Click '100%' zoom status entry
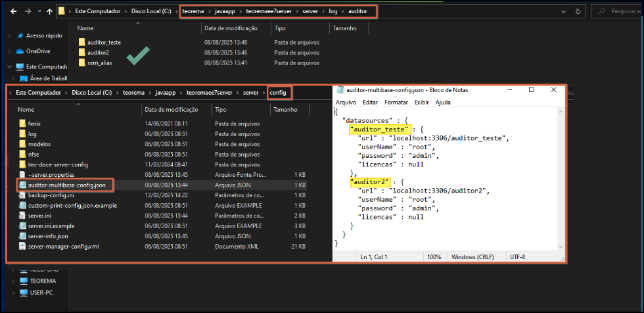The height and width of the screenshot is (313, 644). [434, 257]
